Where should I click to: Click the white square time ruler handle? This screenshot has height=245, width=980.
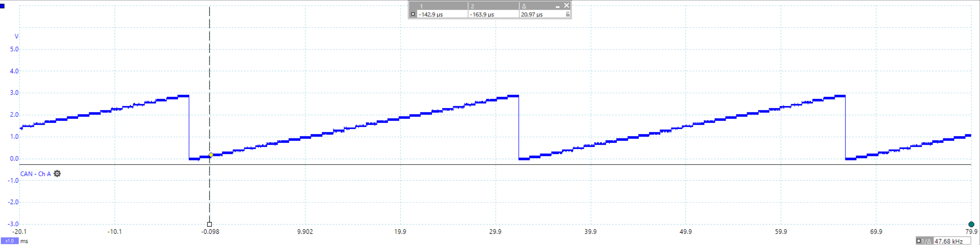(x=209, y=225)
